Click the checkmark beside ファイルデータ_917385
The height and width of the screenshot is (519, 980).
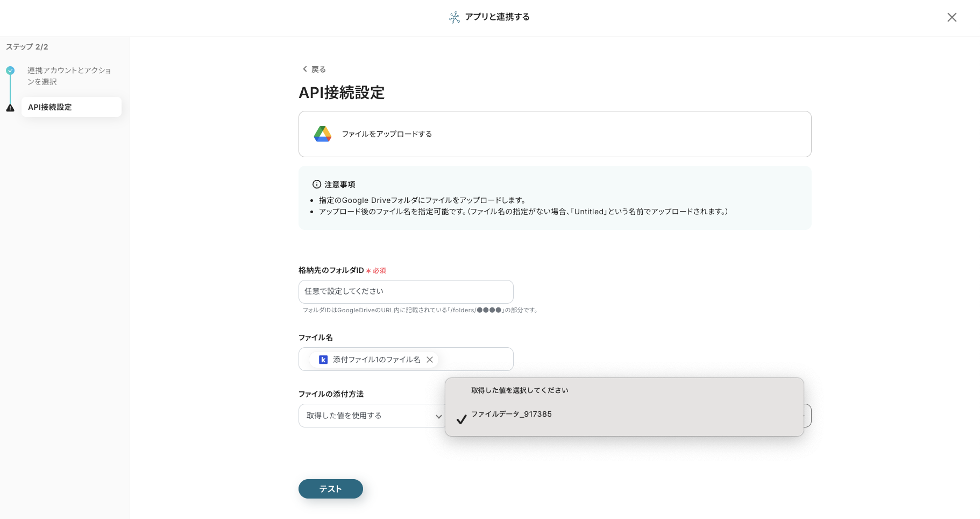click(x=461, y=419)
